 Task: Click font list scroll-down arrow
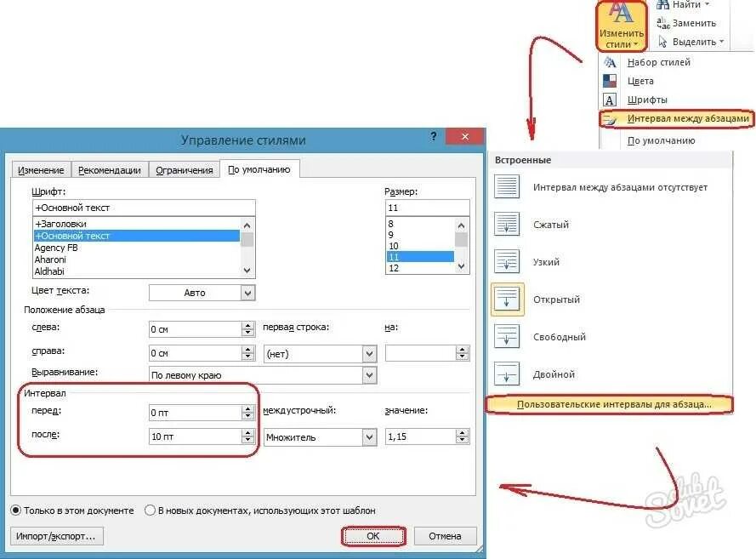click(x=247, y=271)
